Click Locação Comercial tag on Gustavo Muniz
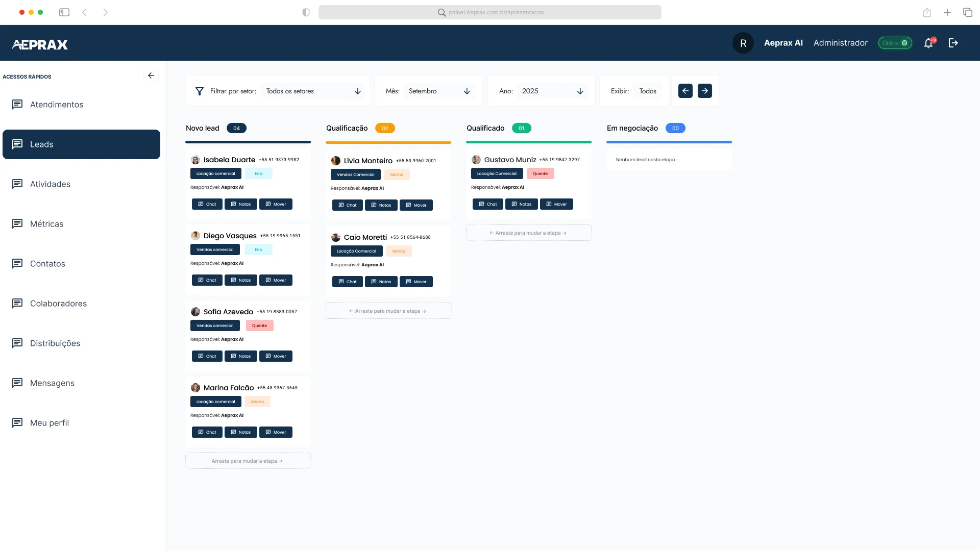The height and width of the screenshot is (551, 980). (497, 173)
